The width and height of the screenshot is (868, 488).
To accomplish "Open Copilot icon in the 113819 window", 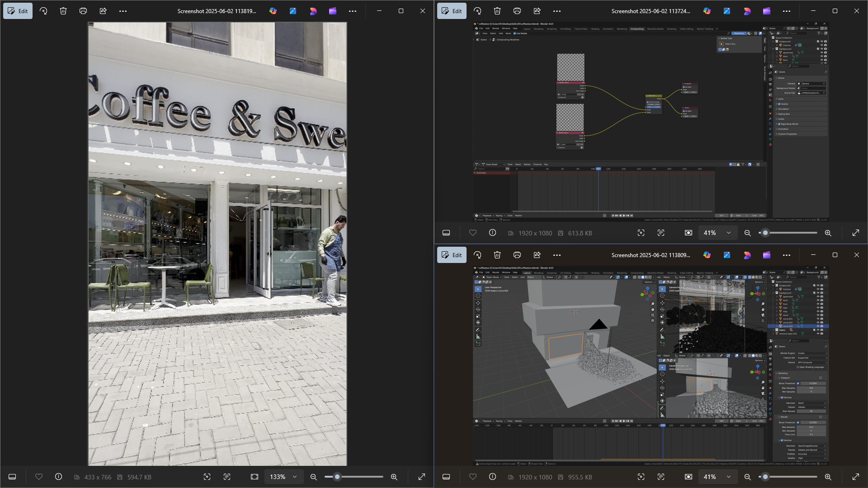I will tap(273, 11).
